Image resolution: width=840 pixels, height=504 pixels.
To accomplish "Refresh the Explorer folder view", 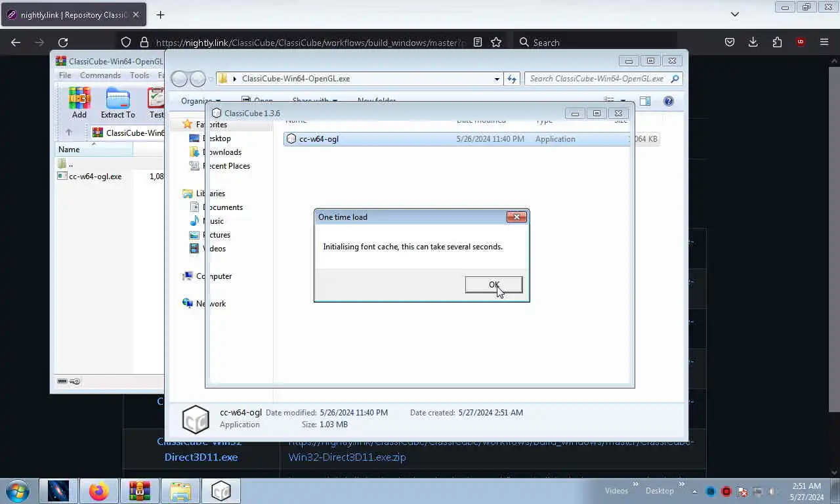I will [x=512, y=78].
